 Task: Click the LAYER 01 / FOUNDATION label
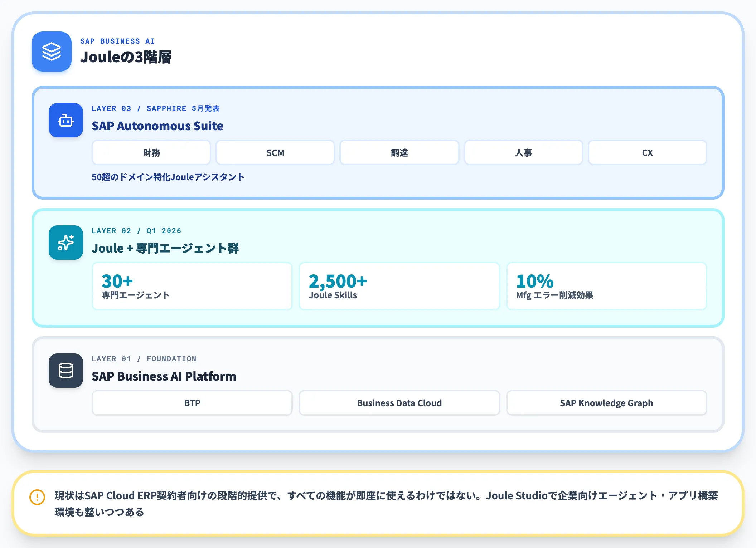pyautogui.click(x=144, y=359)
